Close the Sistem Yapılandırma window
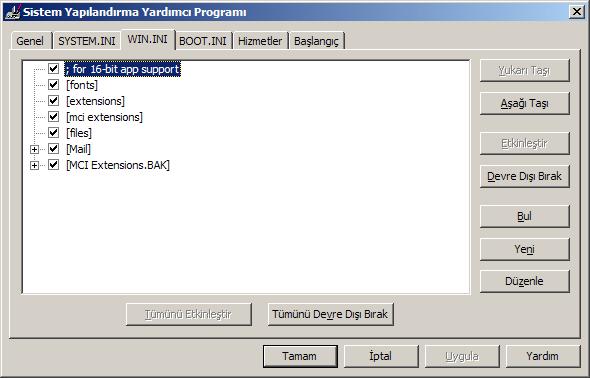 coord(577,12)
